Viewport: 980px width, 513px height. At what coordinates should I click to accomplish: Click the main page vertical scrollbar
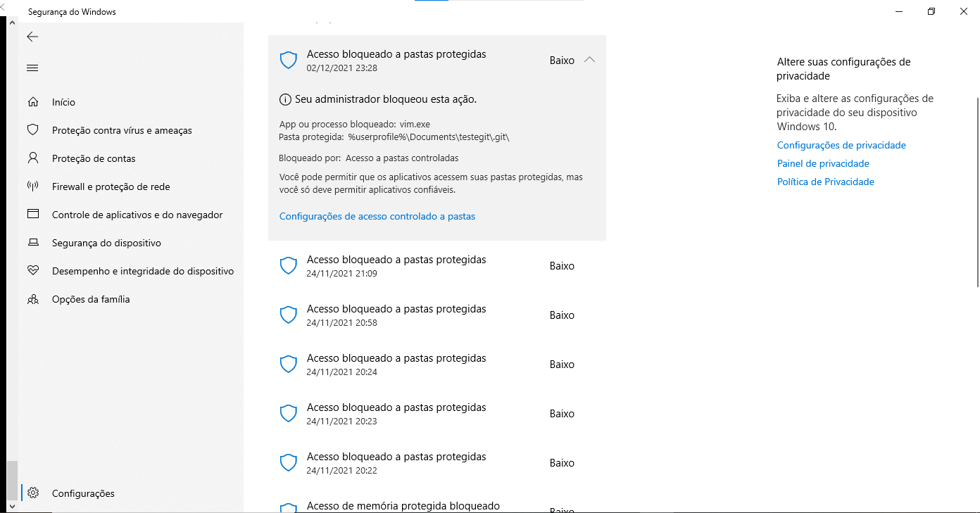[x=977, y=192]
